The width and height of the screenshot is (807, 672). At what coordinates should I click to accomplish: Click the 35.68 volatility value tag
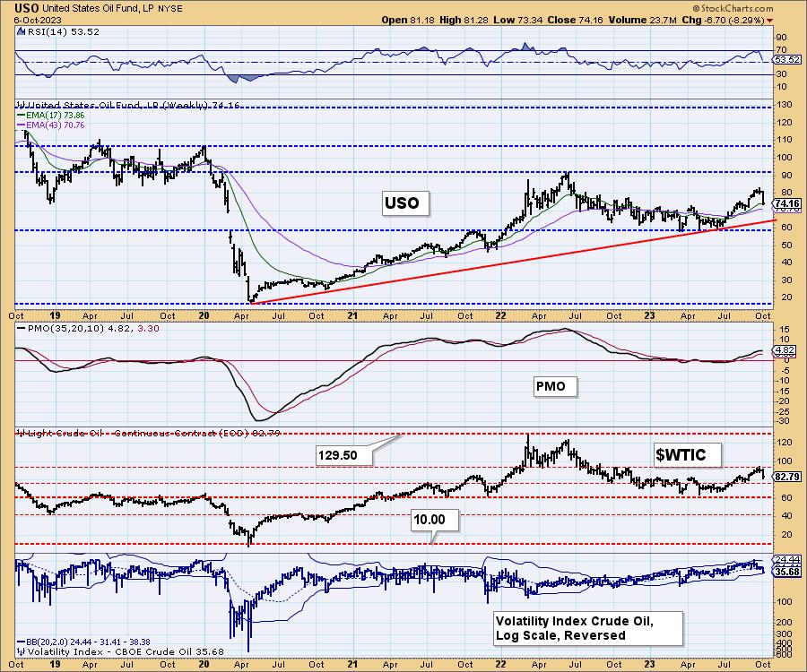787,572
